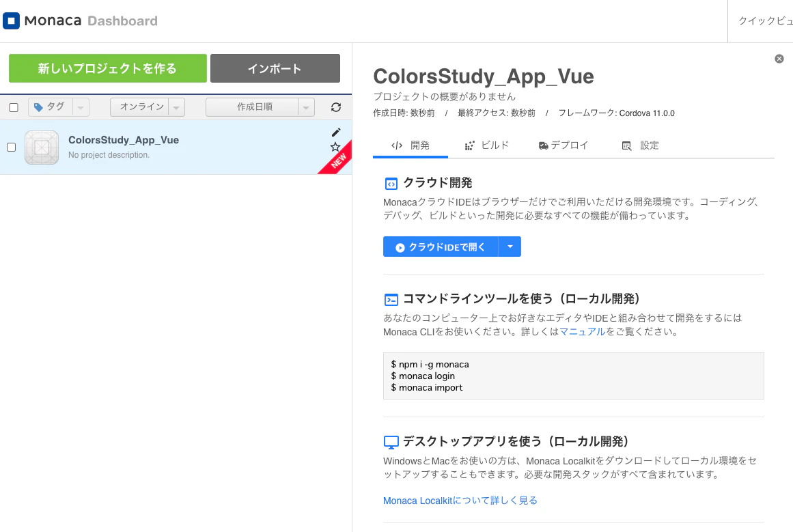The image size is (793, 532).
Task: Click the No project description text
Action: [109, 155]
